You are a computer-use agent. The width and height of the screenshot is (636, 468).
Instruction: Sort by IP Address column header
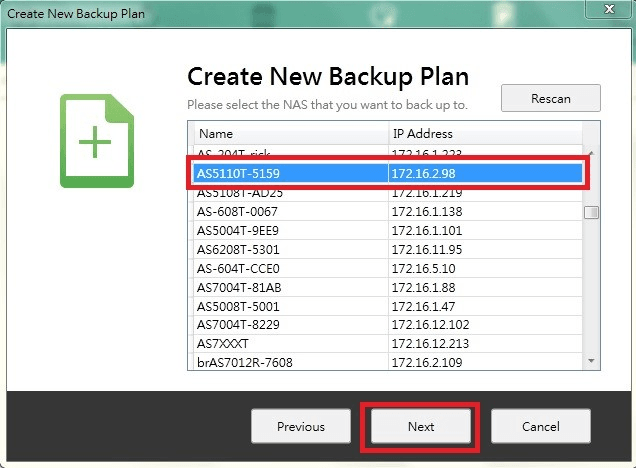click(485, 133)
